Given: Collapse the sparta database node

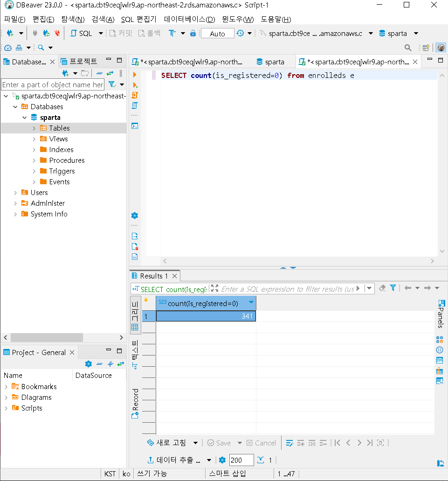Looking at the screenshot, I should 25,118.
